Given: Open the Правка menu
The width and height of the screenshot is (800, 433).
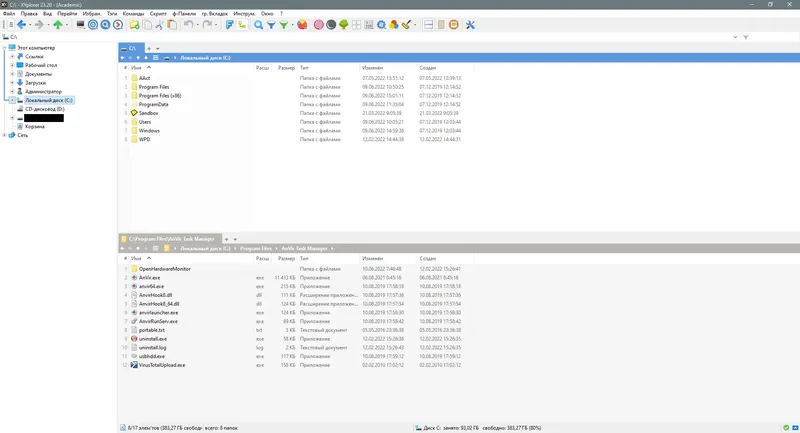Looking at the screenshot, I should [29, 14].
